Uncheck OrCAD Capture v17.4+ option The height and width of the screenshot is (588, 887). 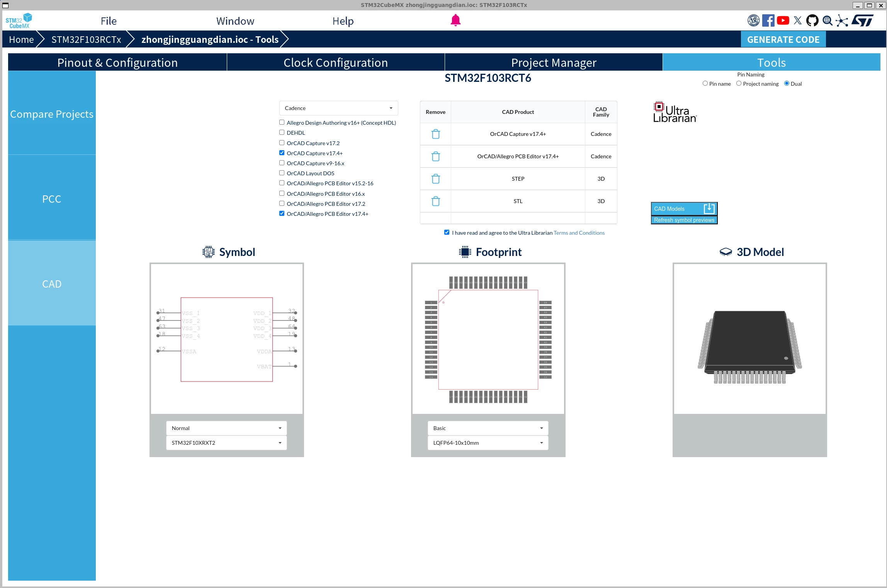point(282,153)
